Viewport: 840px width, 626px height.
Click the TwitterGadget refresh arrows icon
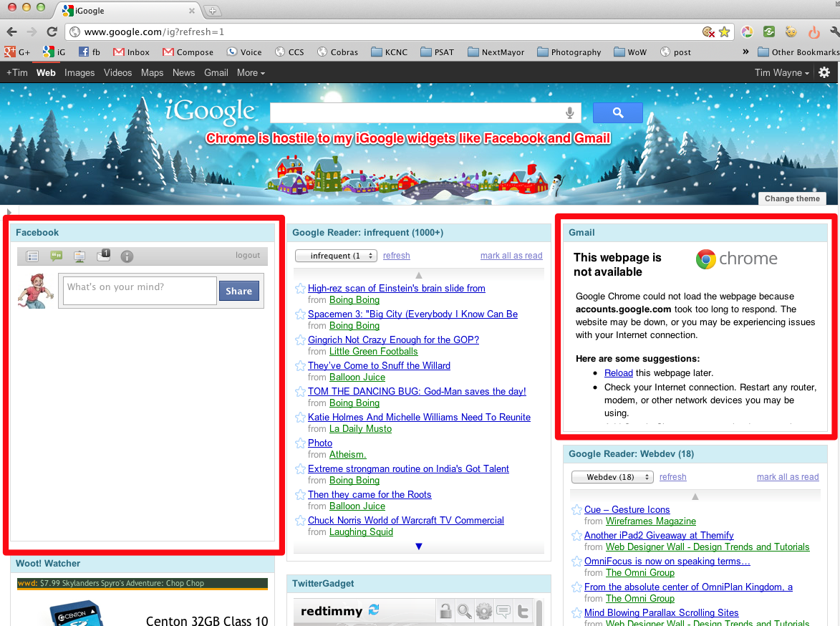[374, 610]
